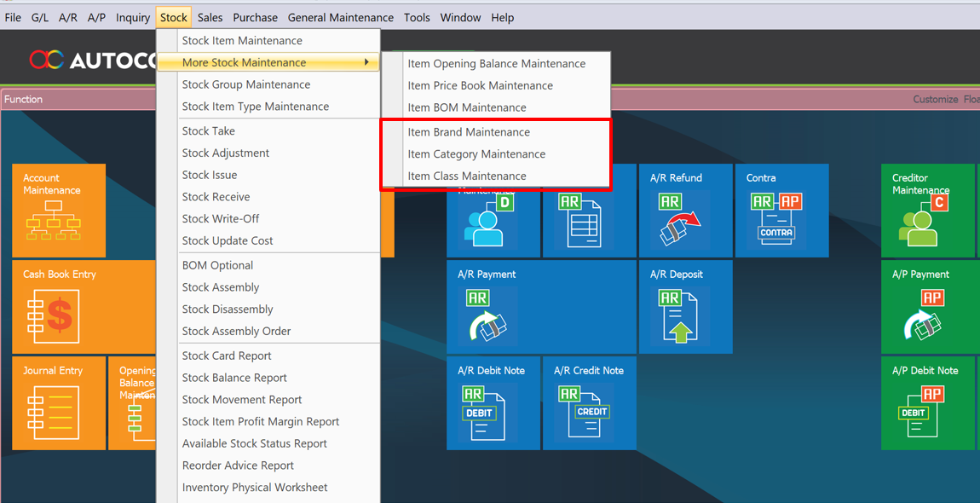This screenshot has width=980, height=503.
Task: Close the open Stock menu
Action: [x=174, y=18]
